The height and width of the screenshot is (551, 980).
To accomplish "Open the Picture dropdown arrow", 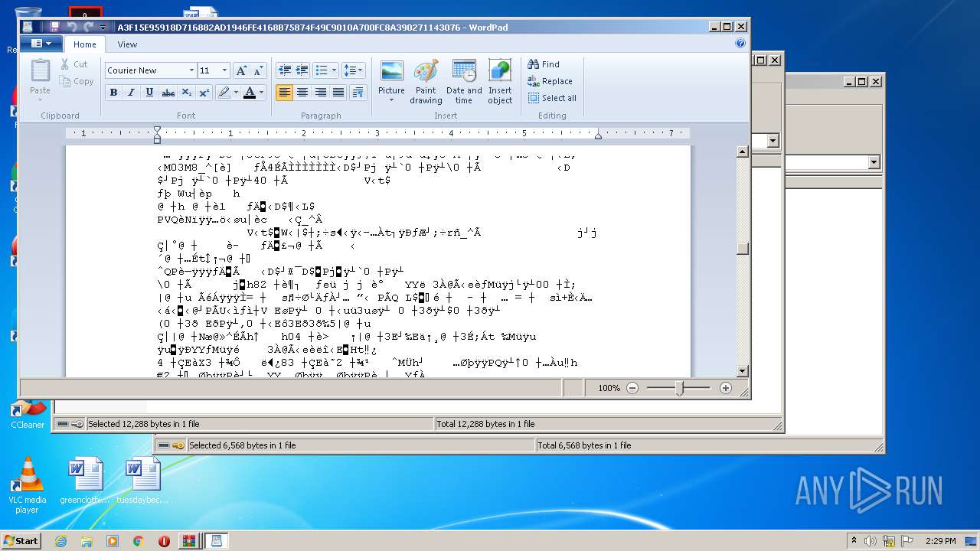I will 391,99.
